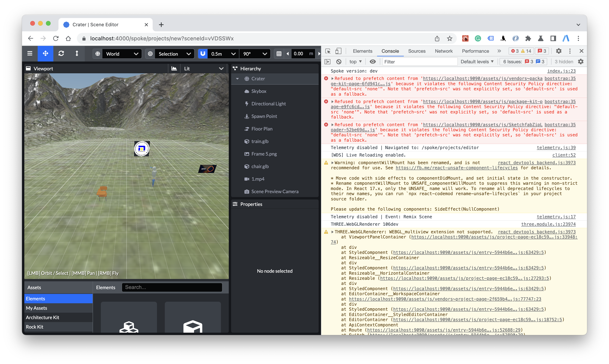Select the Skybox hierarchy item
609x364 pixels.
(259, 91)
